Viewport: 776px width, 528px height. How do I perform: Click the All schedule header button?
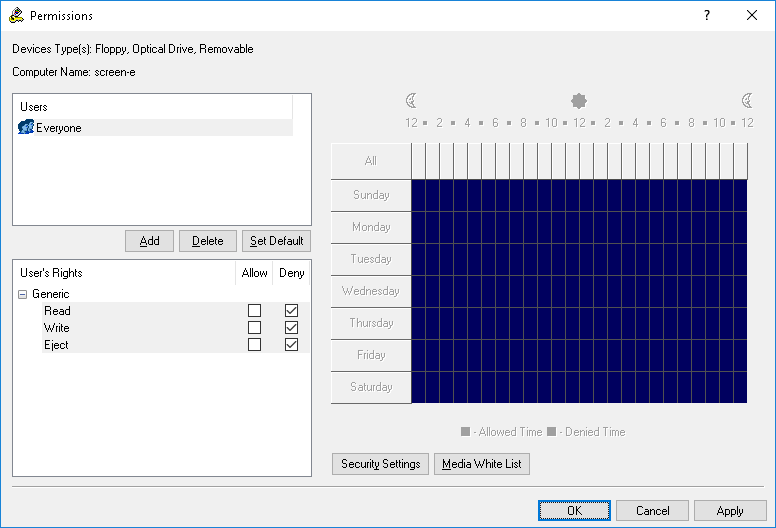371,161
